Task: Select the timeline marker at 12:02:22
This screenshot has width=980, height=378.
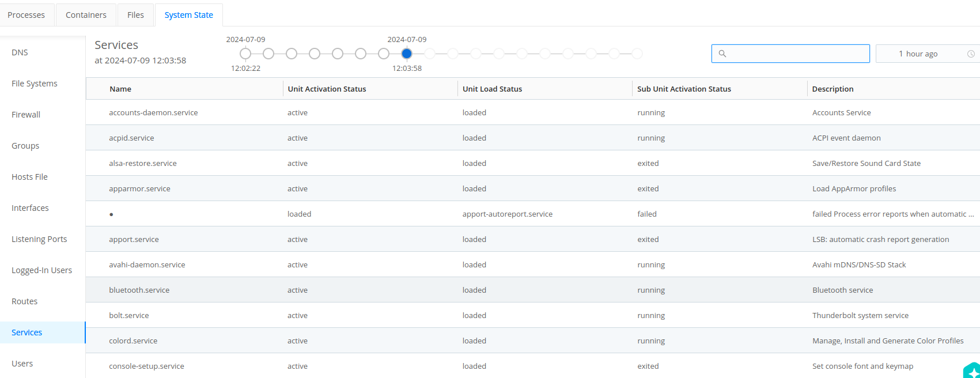Action: (x=245, y=54)
